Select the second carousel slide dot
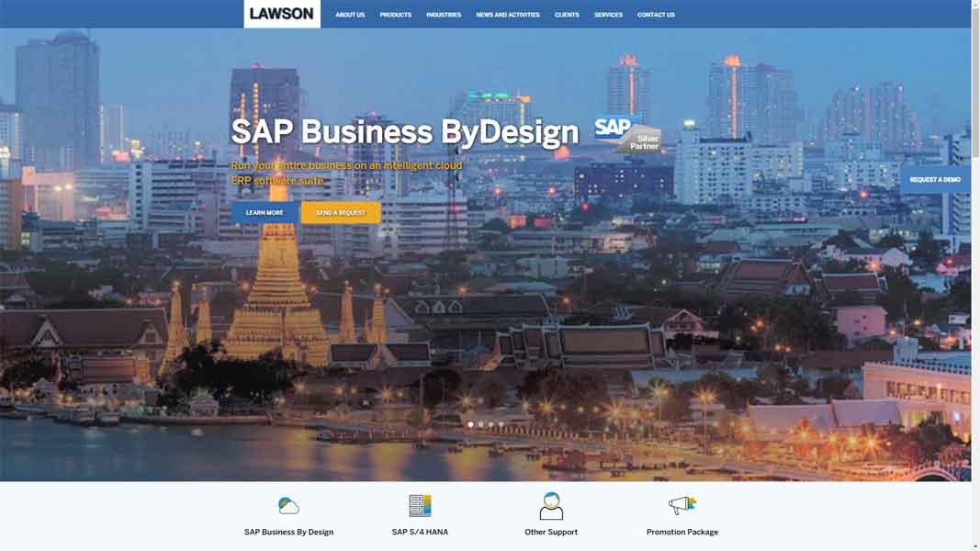980x551 pixels. tap(480, 424)
